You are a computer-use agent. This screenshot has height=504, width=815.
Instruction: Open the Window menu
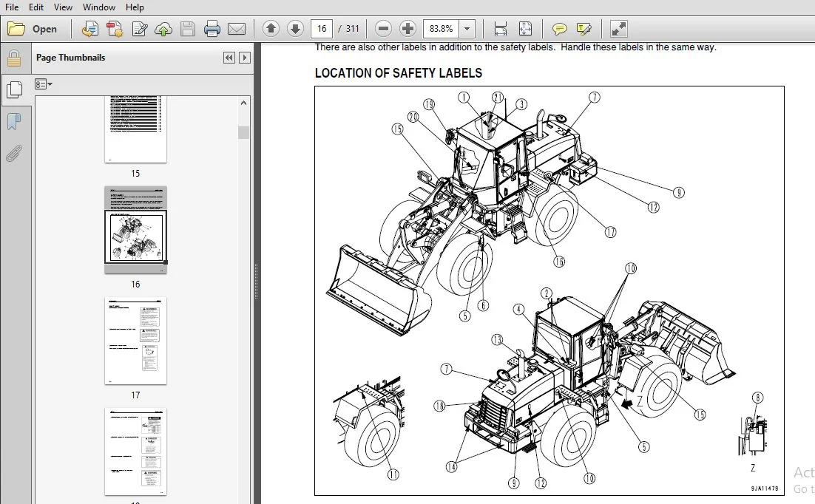[x=99, y=7]
